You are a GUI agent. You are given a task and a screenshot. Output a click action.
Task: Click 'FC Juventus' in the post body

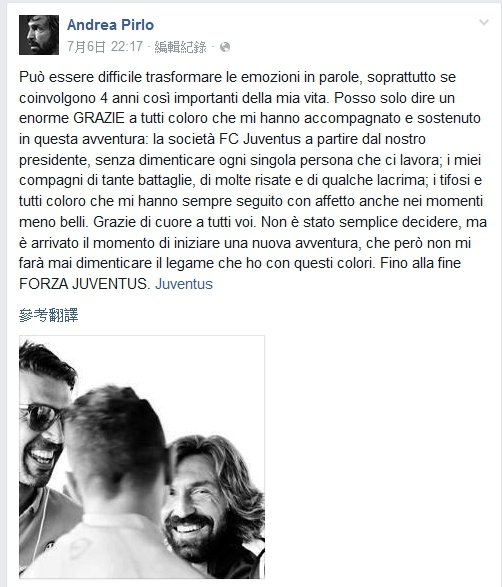point(260,139)
